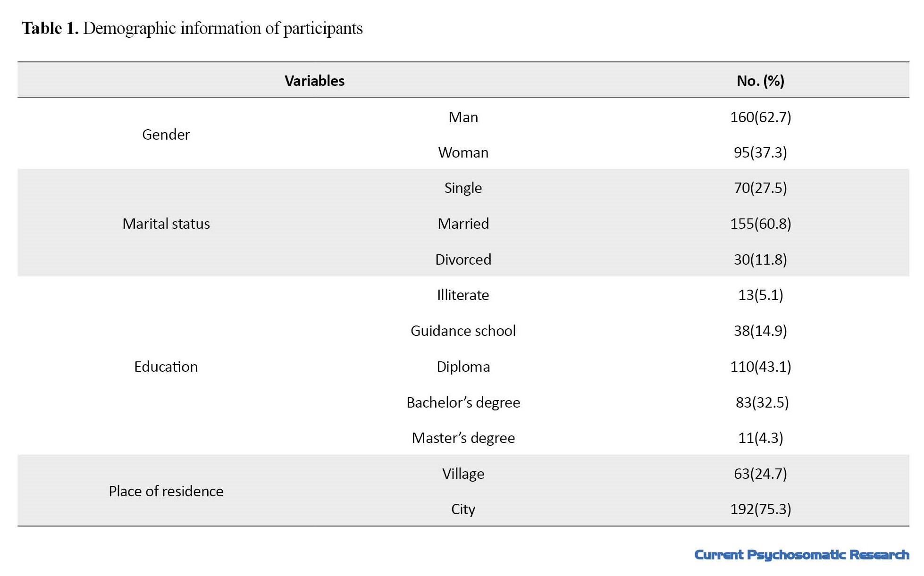Click the Education row label
Screen dimensions: 924x576
click(166, 367)
